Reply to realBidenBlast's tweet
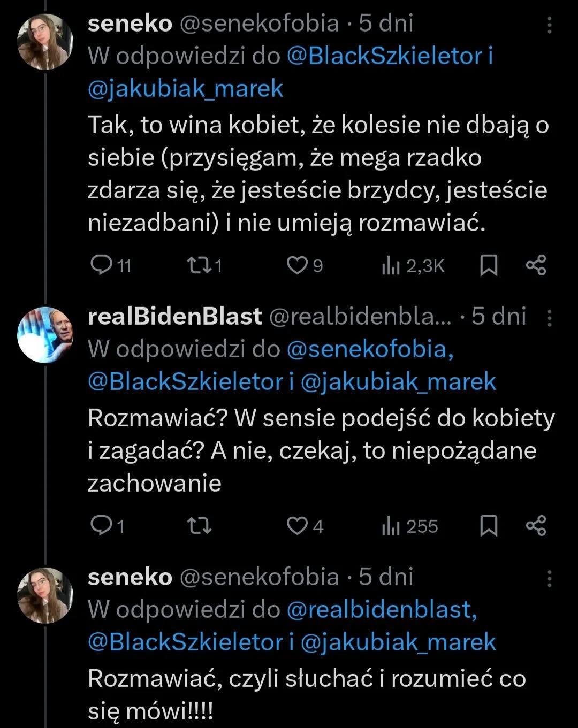This screenshot has height=728, width=578. (100, 526)
